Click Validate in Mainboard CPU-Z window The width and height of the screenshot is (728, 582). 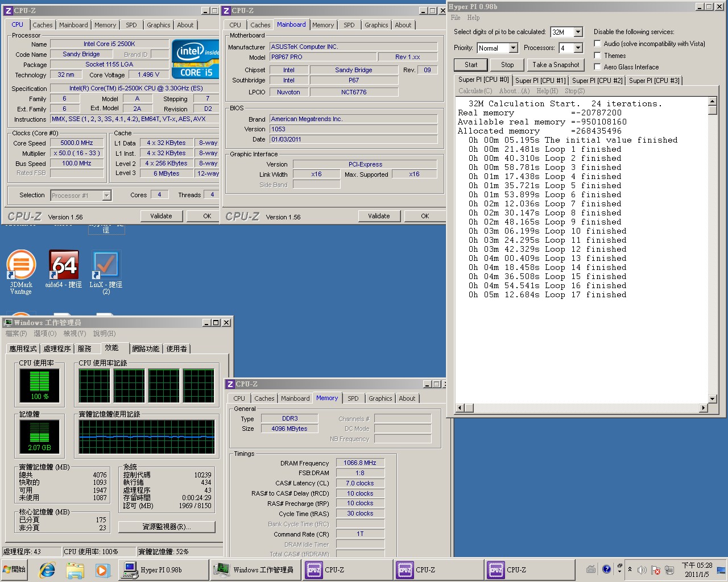379,216
